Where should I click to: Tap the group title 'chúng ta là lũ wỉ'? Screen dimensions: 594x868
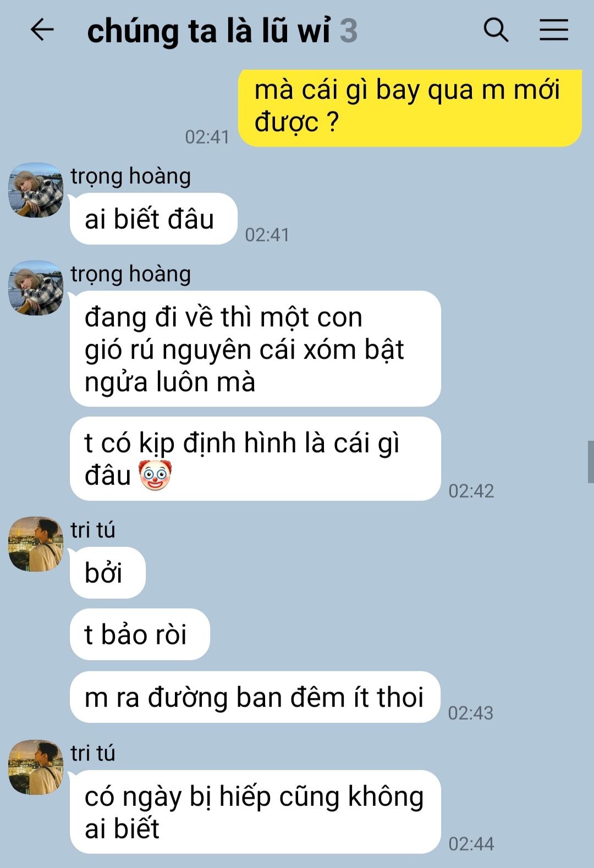point(209,30)
